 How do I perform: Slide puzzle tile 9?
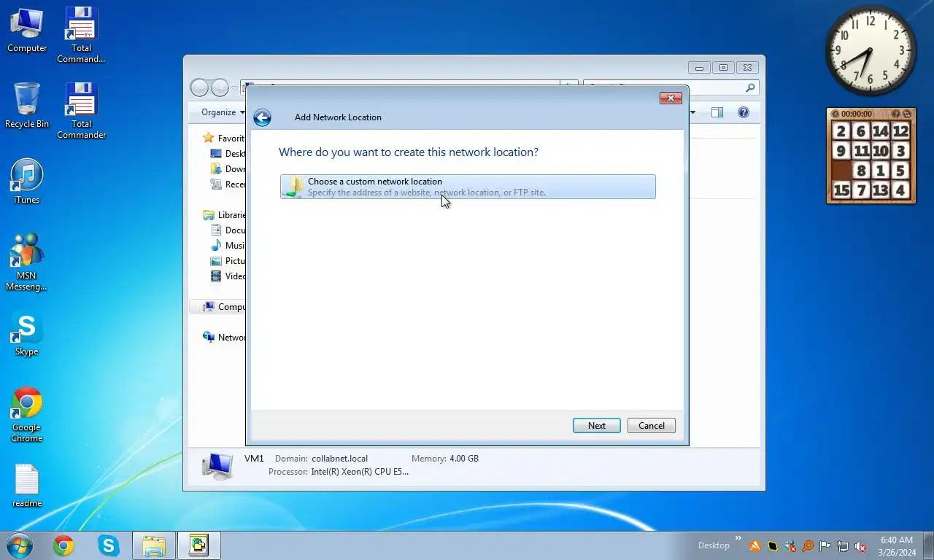tap(841, 151)
